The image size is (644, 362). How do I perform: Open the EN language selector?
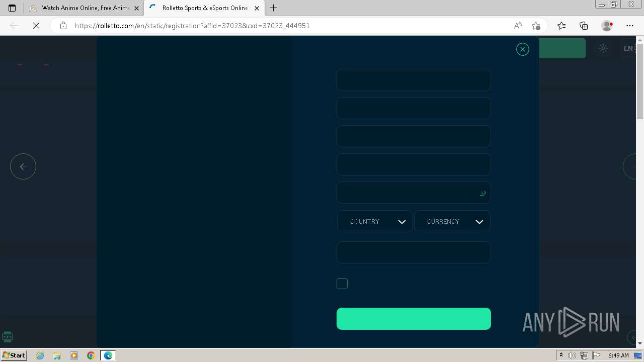[x=628, y=48]
